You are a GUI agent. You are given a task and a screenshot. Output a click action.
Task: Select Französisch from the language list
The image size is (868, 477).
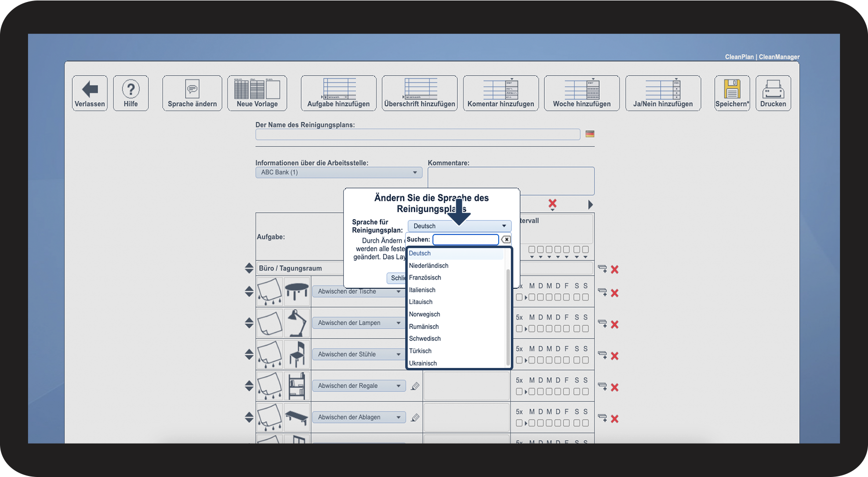coord(425,278)
